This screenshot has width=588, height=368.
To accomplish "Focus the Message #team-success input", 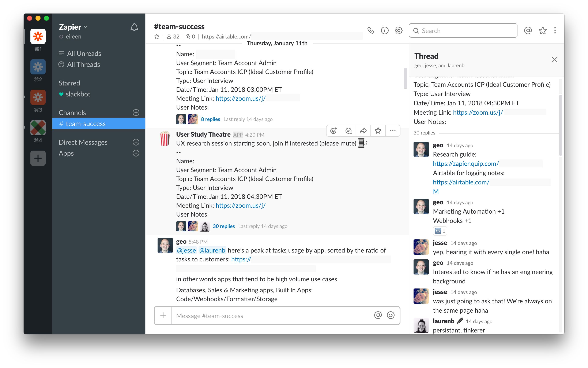I will coord(272,316).
